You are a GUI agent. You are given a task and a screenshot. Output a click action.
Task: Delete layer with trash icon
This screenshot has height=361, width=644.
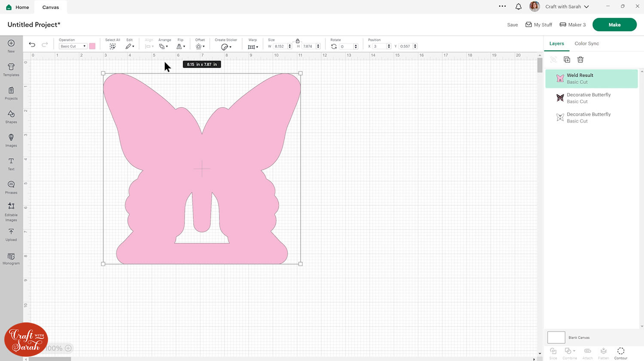(580, 60)
